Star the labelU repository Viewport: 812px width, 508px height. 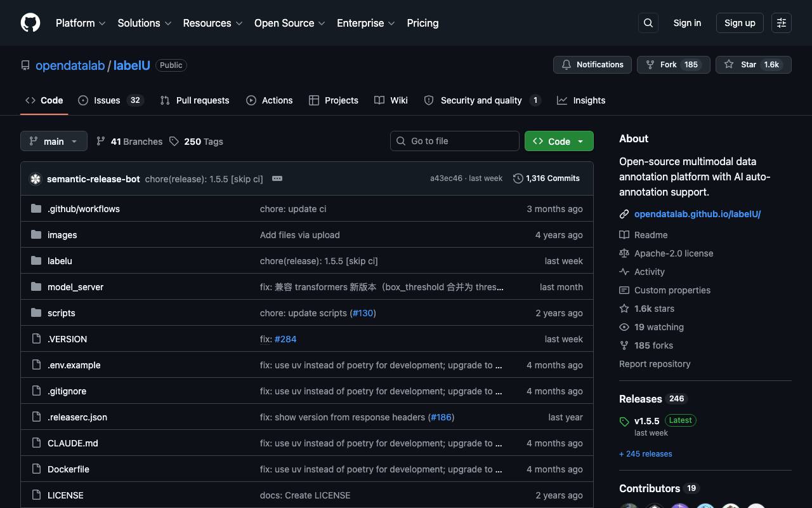(754, 65)
